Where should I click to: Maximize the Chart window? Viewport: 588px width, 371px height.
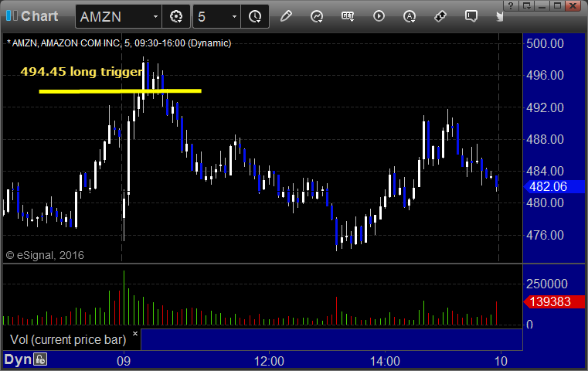pyautogui.click(x=558, y=5)
